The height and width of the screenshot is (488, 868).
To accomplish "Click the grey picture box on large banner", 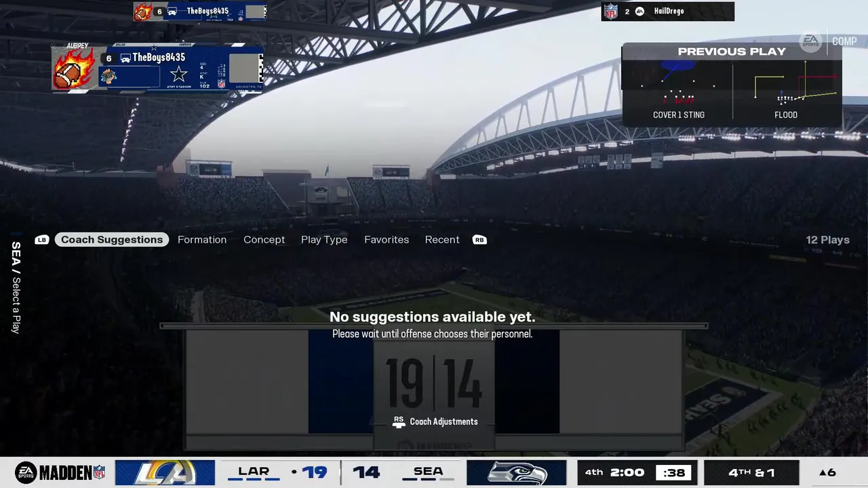I will tap(243, 68).
